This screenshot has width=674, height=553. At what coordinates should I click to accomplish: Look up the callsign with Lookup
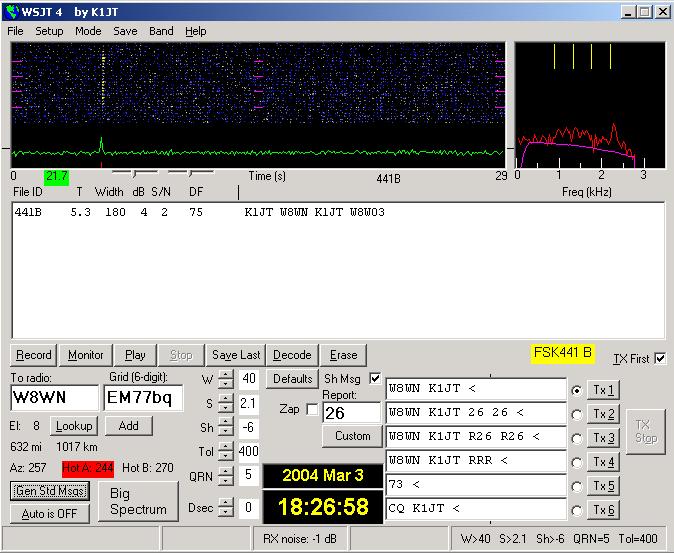pyautogui.click(x=74, y=426)
